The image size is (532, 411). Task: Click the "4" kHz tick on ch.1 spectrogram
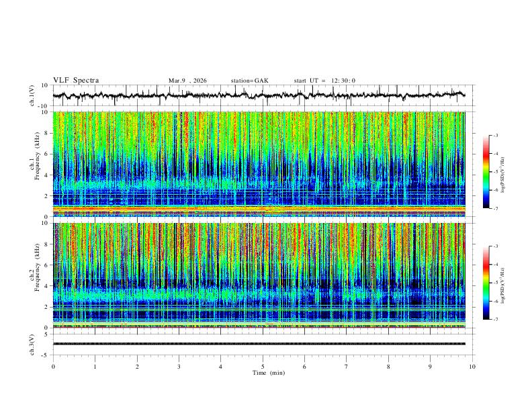point(46,175)
